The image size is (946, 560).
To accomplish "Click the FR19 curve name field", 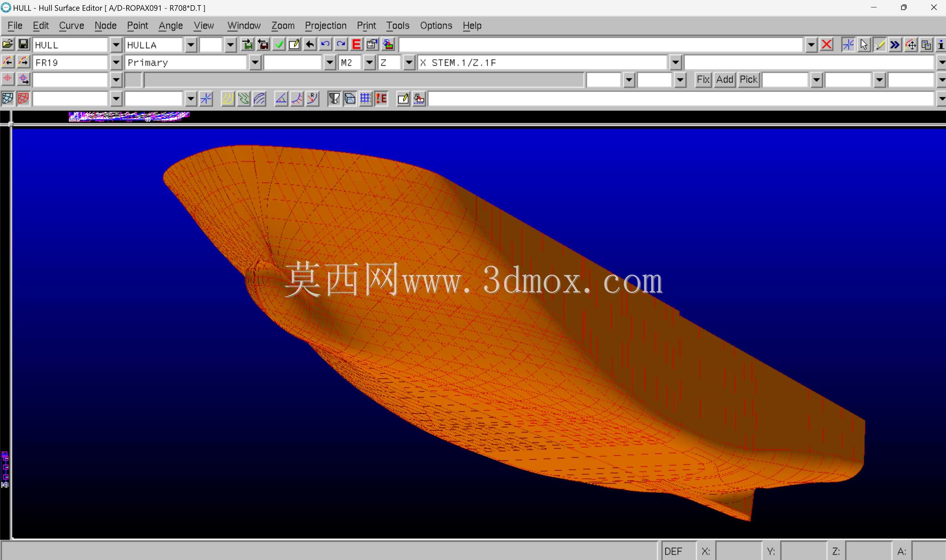I will click(x=71, y=62).
